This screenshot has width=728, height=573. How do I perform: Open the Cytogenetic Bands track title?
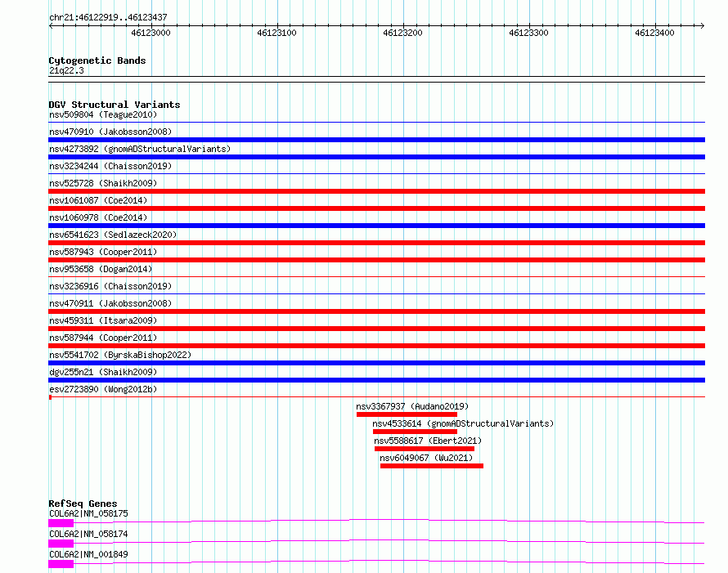point(97,60)
